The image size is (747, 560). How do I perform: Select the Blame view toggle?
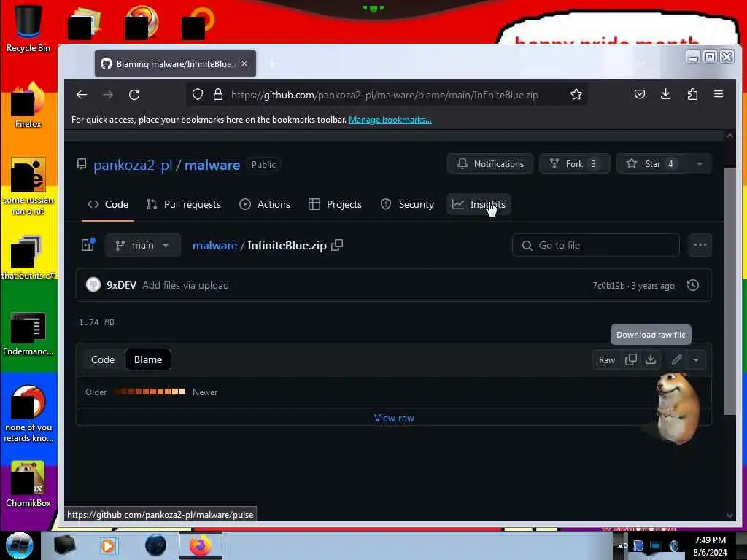(147, 359)
